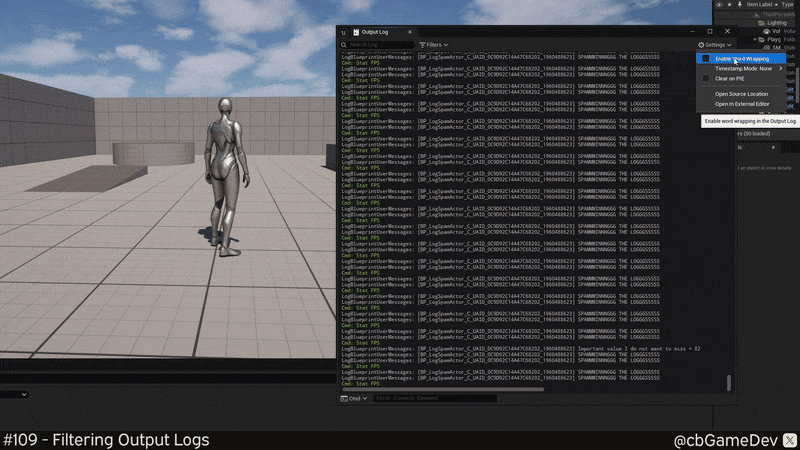Click the '(50 loaded)' actor count text

tap(757, 134)
